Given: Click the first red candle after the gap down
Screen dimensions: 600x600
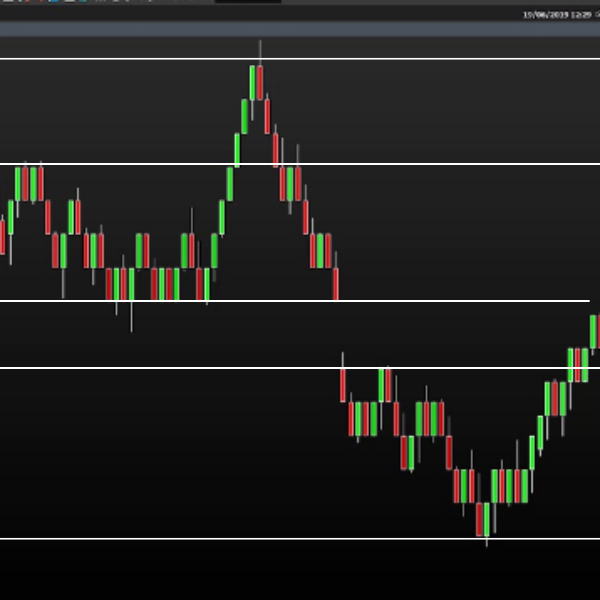Looking at the screenshot, I should [343, 385].
